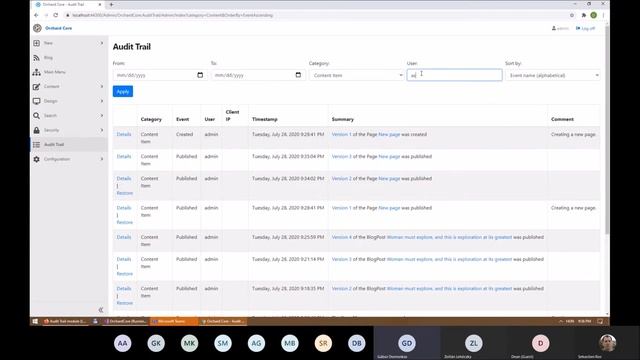Click the Design monitor icon in sidebar
This screenshot has height=360, width=640.
(x=36, y=101)
